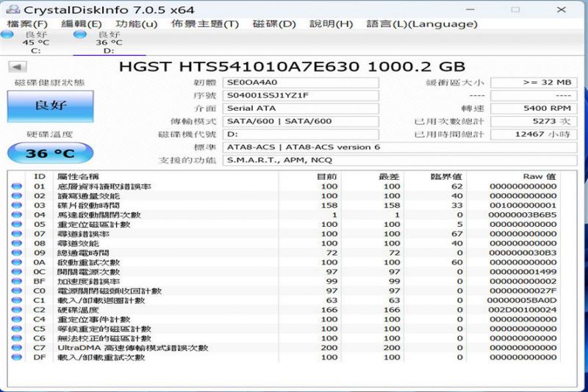Click the status dot for attribute C0

(x=16, y=291)
